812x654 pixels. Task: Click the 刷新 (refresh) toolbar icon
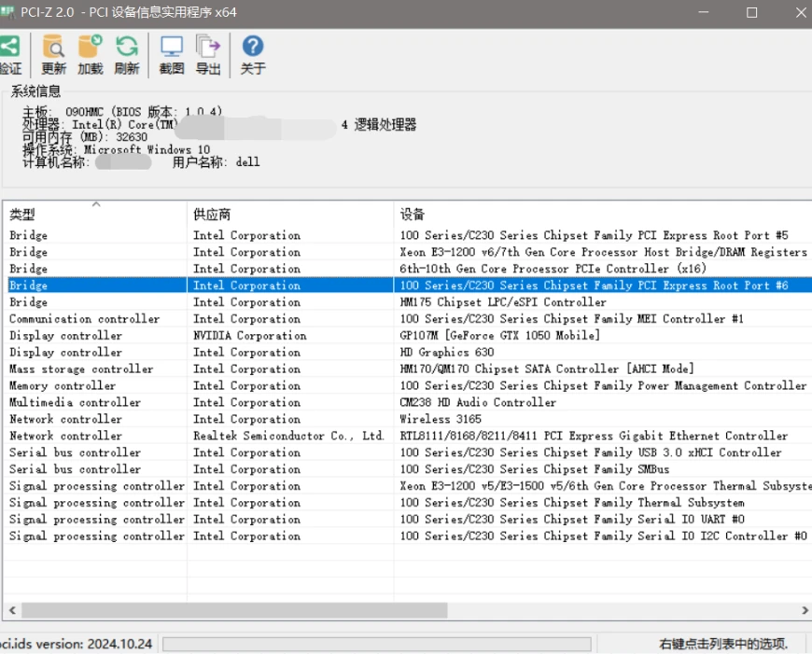tap(126, 47)
